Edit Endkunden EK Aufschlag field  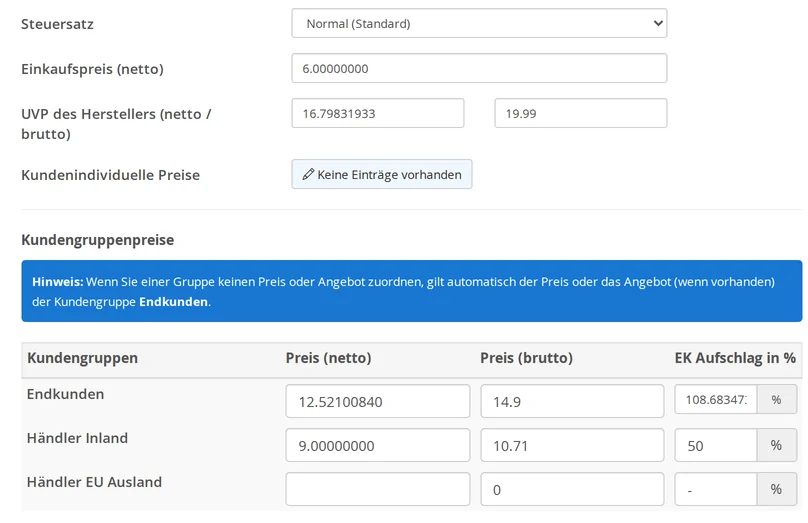pos(716,399)
